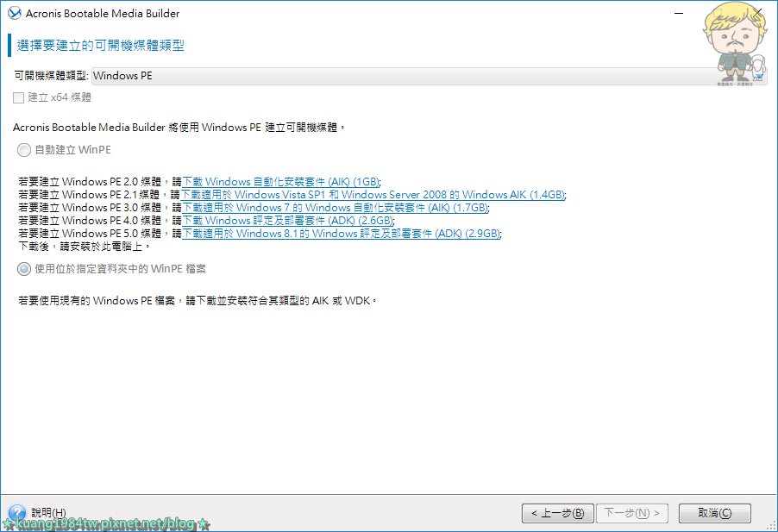Click the text 若要建立 Windows PE 2.0 媒體
This screenshot has height=532, width=778.
pos(90,182)
